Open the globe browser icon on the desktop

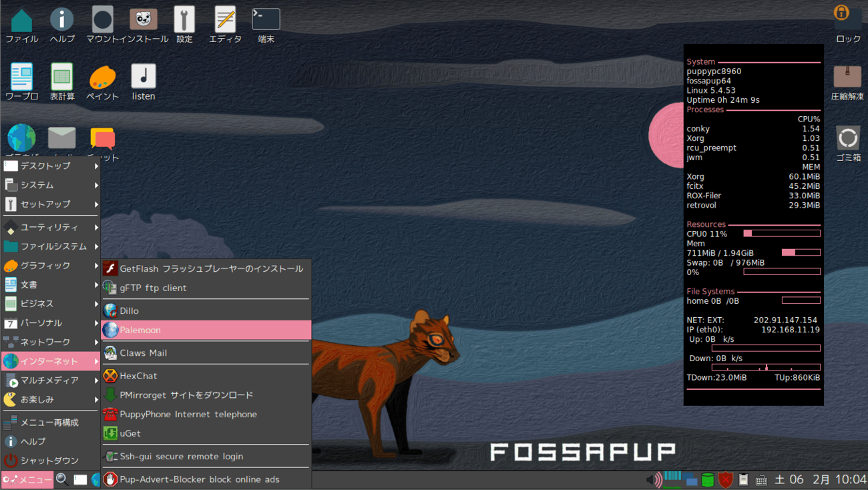[21, 138]
